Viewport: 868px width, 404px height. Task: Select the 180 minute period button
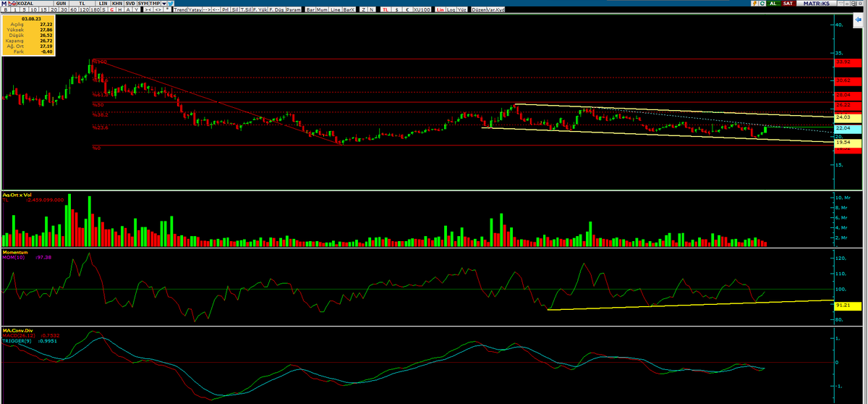(x=95, y=9)
